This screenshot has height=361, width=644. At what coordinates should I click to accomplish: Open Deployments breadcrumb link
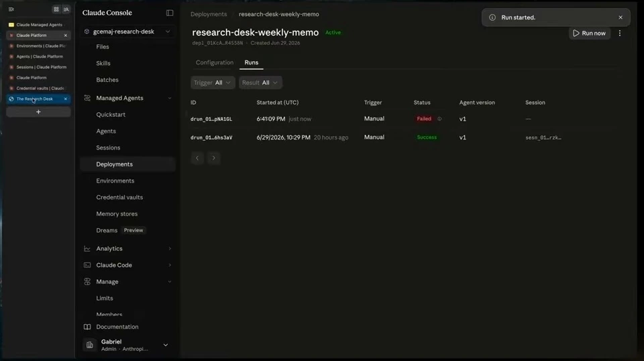coord(209,14)
